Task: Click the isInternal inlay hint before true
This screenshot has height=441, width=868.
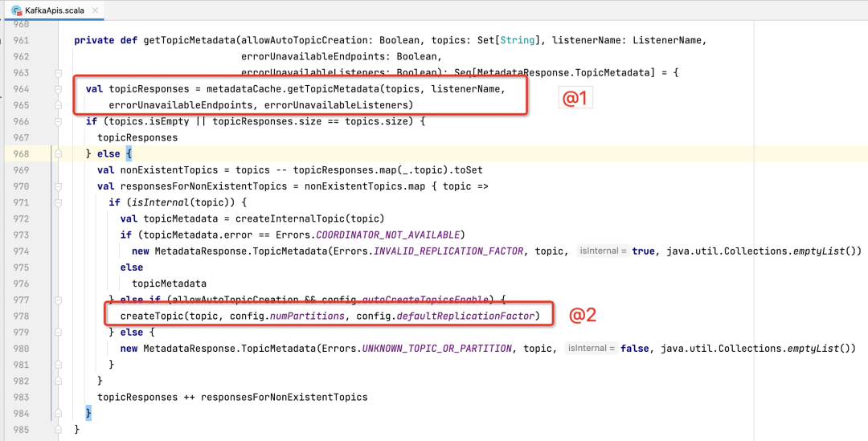Action: tap(602, 251)
